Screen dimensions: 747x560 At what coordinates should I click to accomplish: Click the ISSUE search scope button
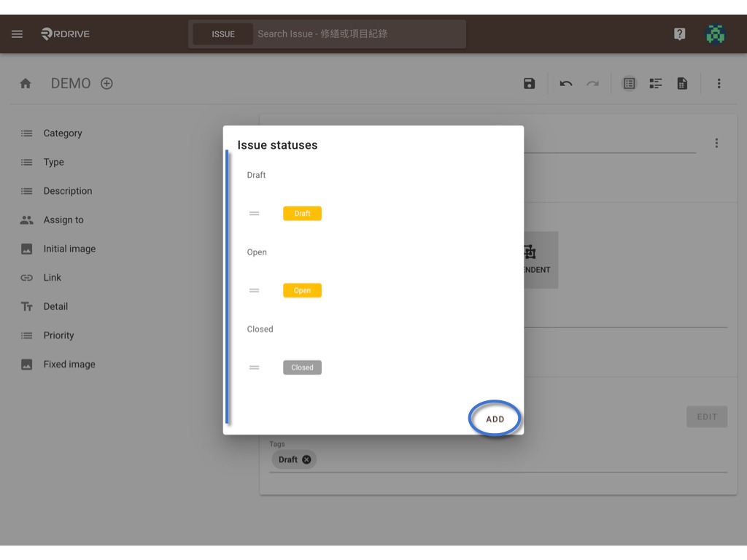tap(223, 34)
